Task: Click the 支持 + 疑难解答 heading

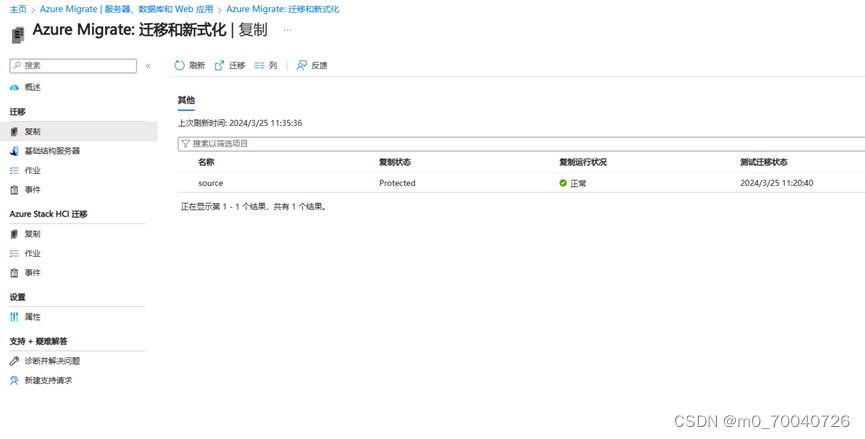Action: (39, 341)
